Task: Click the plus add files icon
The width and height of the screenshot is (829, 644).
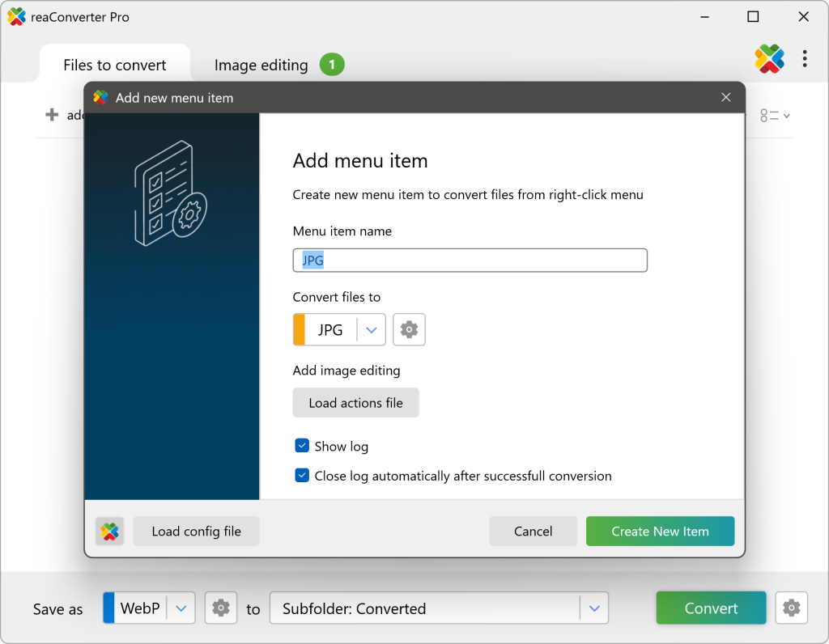Action: [52, 115]
